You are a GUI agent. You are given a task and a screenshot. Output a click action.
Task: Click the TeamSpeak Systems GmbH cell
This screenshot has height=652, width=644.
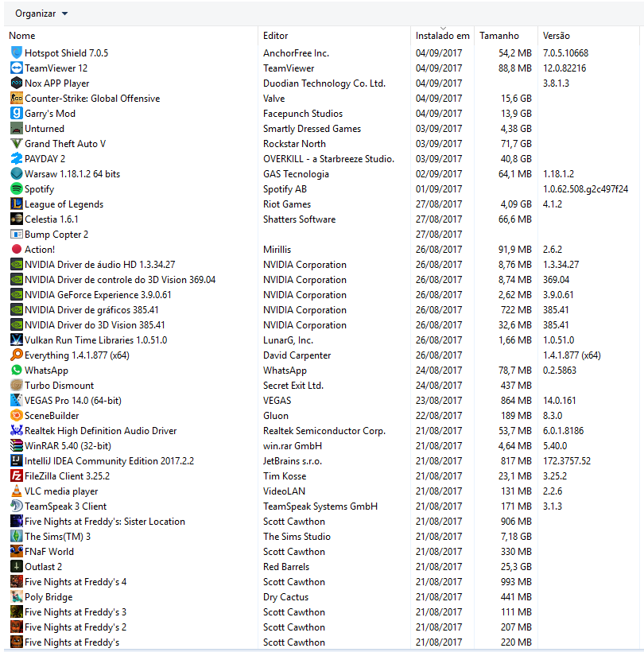tap(320, 506)
